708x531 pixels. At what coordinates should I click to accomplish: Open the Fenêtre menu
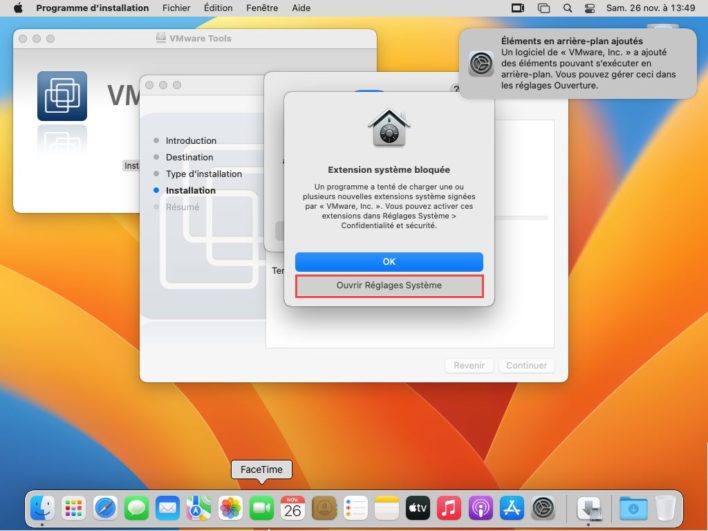[262, 8]
